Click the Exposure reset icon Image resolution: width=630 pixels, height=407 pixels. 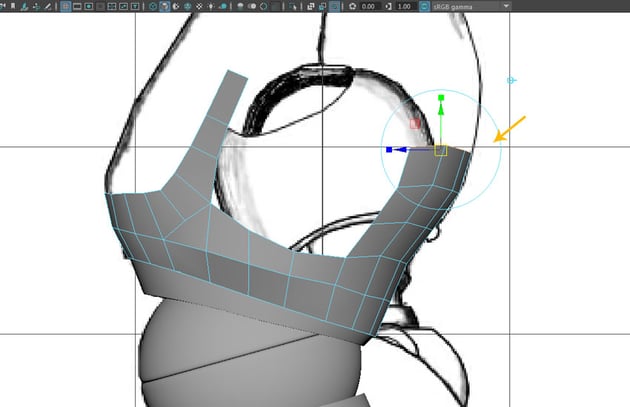(352, 6)
